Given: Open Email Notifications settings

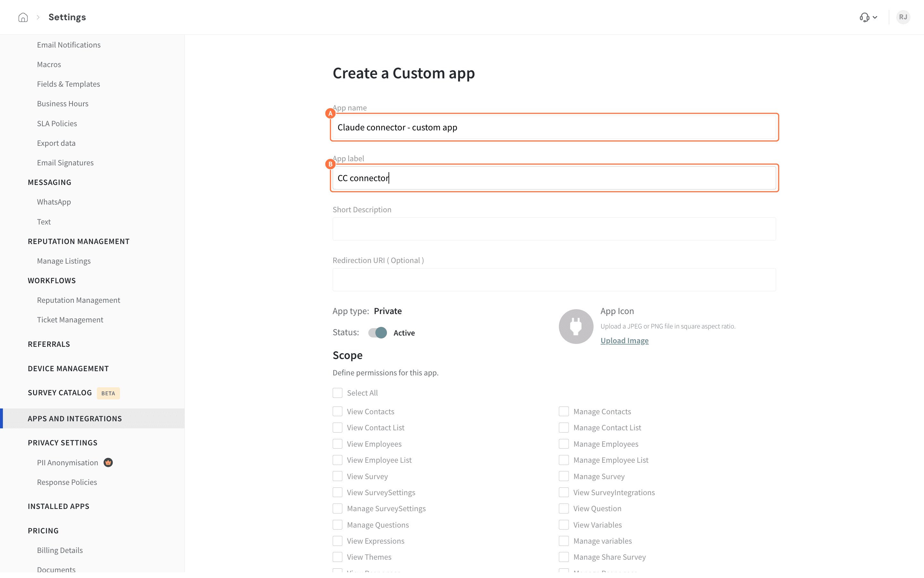Looking at the screenshot, I should [x=69, y=45].
